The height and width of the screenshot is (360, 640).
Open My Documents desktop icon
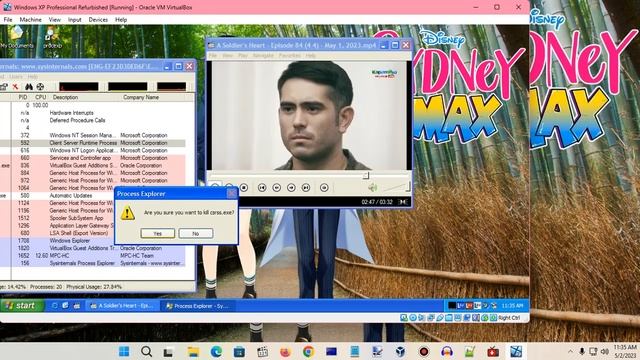click(17, 38)
